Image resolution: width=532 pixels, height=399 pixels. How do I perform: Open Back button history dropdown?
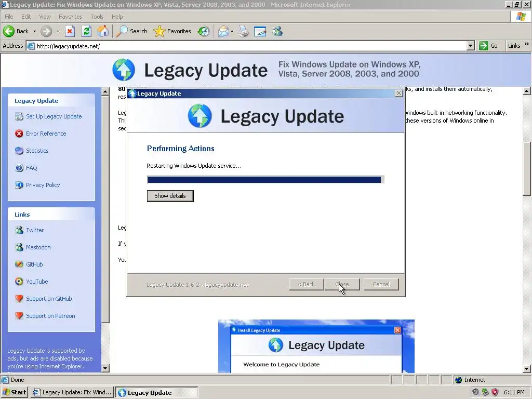pyautogui.click(x=34, y=31)
